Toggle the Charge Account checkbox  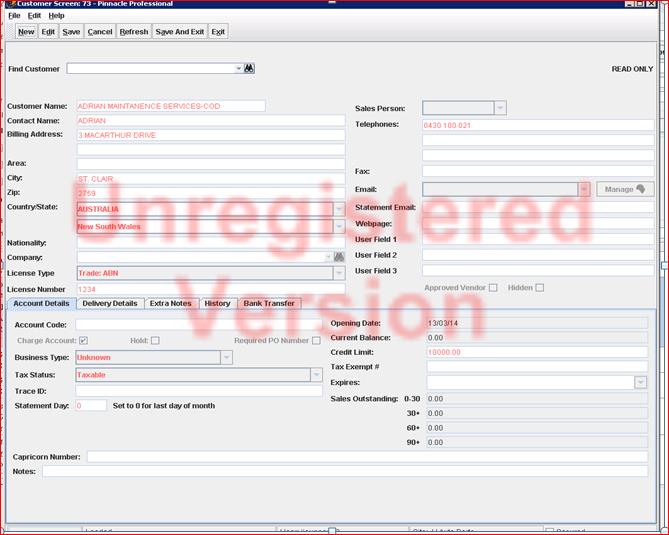(x=84, y=341)
